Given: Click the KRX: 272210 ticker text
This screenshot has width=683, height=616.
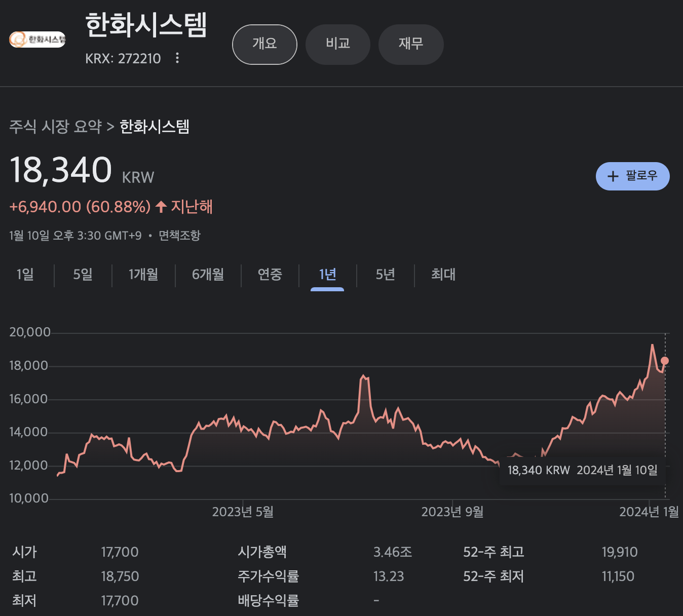Looking at the screenshot, I should [123, 59].
